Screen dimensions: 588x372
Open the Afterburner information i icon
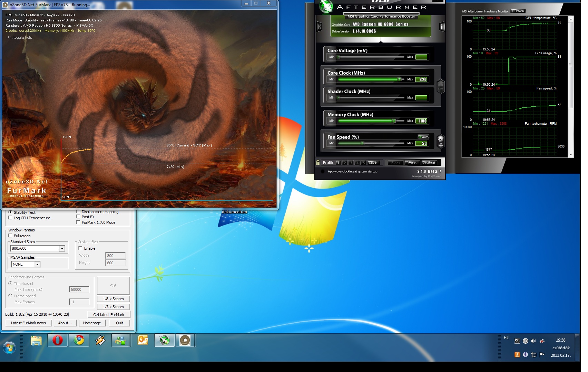tap(442, 27)
